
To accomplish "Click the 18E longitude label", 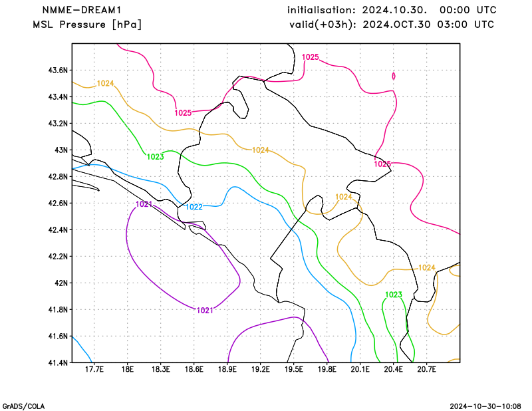I will [x=127, y=370].
